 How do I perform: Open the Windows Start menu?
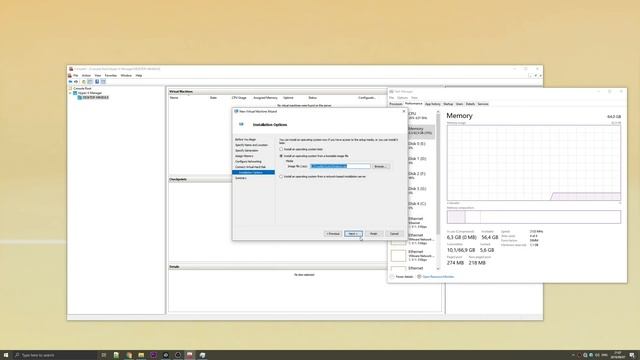[x=6, y=355]
